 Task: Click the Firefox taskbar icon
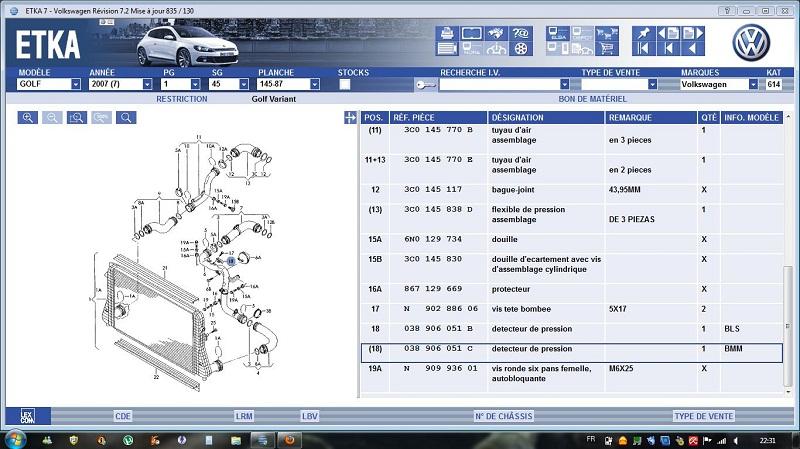tap(289, 440)
